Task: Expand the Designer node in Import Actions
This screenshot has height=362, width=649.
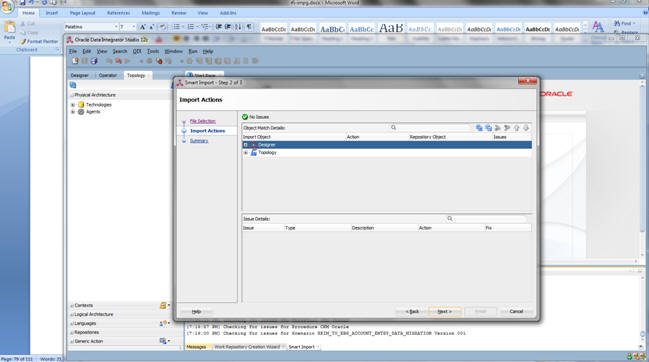Action: coord(245,145)
